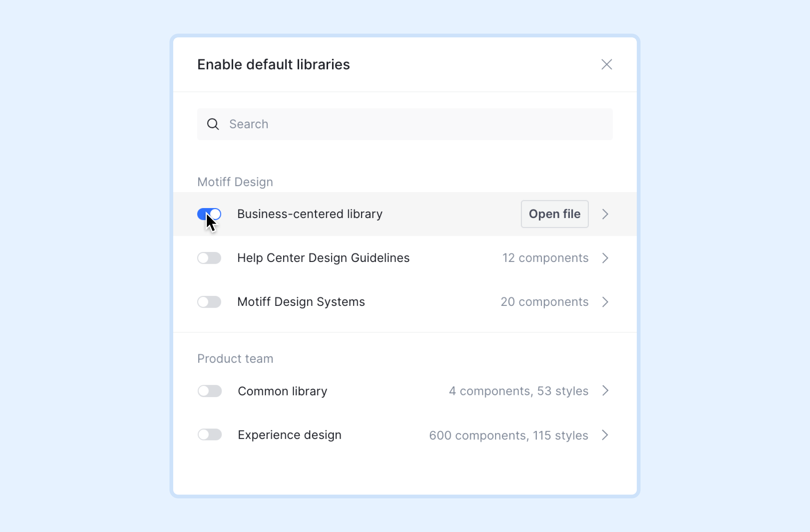Click the Enable default libraries title

click(274, 65)
